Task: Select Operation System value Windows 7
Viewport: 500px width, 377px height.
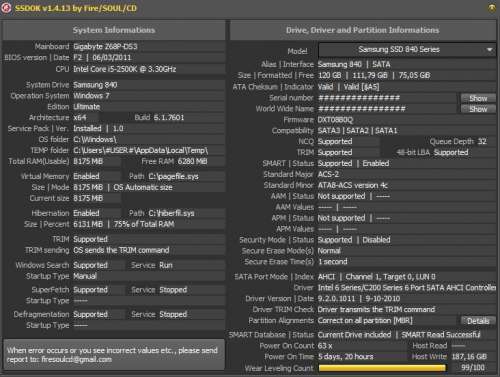Action: tap(91, 96)
